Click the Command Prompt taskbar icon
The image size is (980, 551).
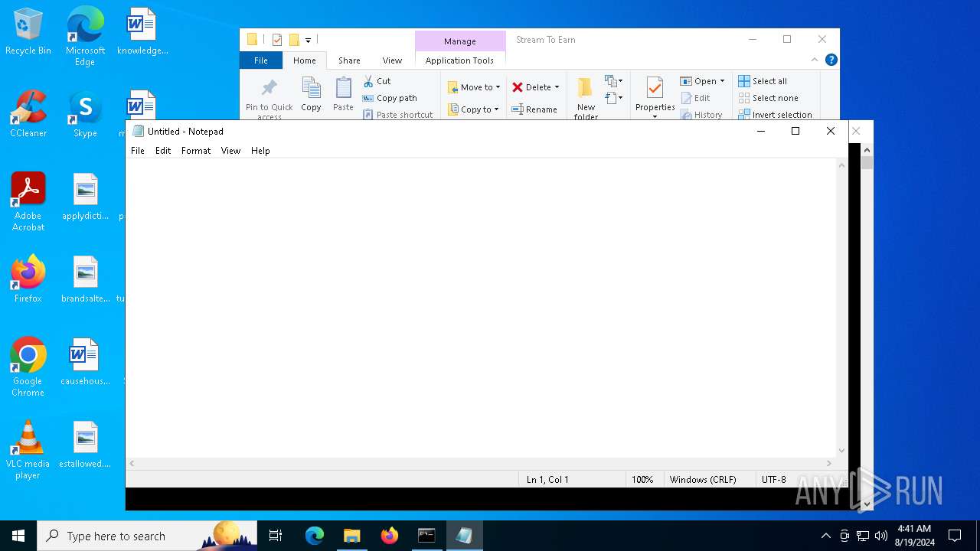[426, 536]
